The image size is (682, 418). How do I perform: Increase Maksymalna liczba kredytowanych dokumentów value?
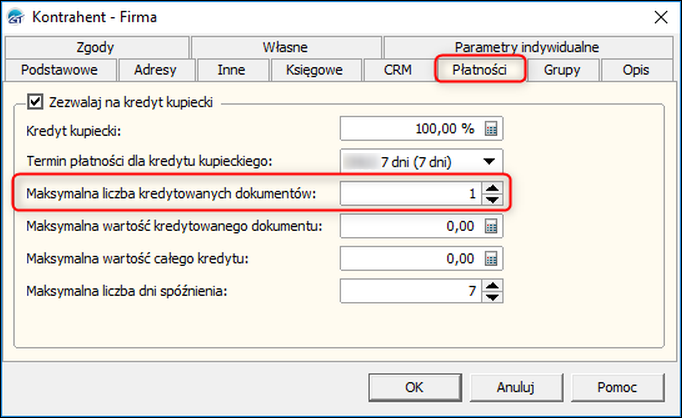492,188
